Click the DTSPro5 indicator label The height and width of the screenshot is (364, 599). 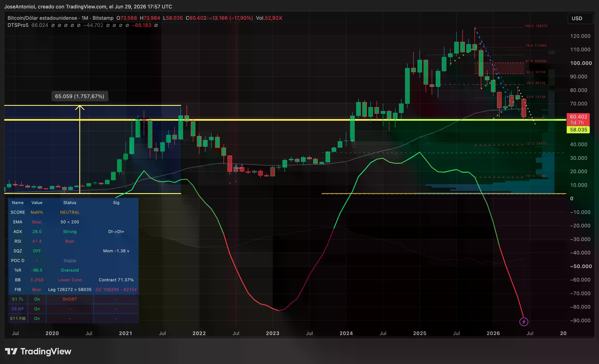18,25
